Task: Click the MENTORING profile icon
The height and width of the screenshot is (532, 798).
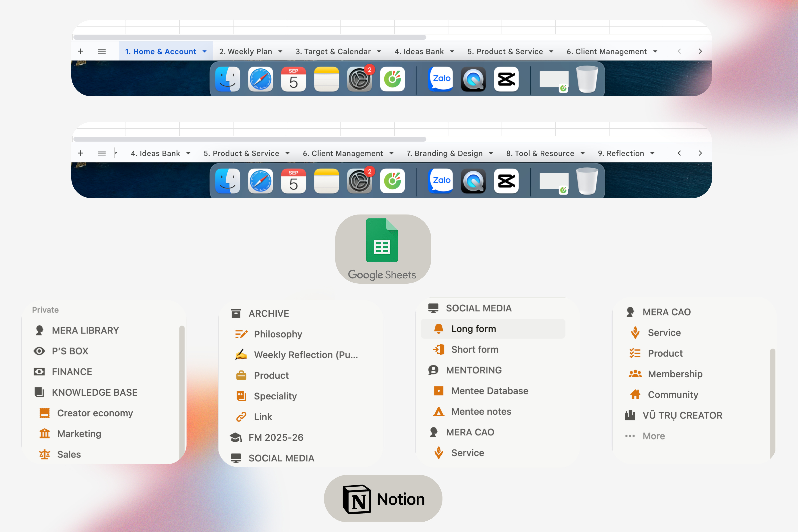Action: tap(433, 370)
